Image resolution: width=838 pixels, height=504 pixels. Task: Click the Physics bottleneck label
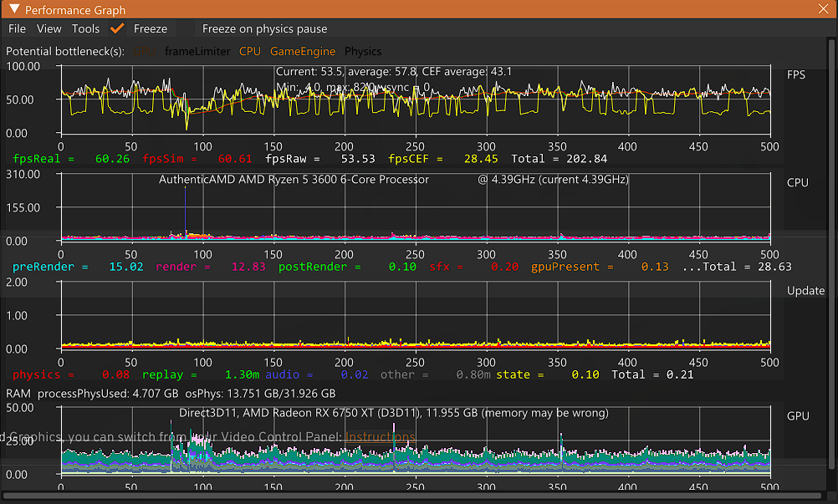point(363,51)
